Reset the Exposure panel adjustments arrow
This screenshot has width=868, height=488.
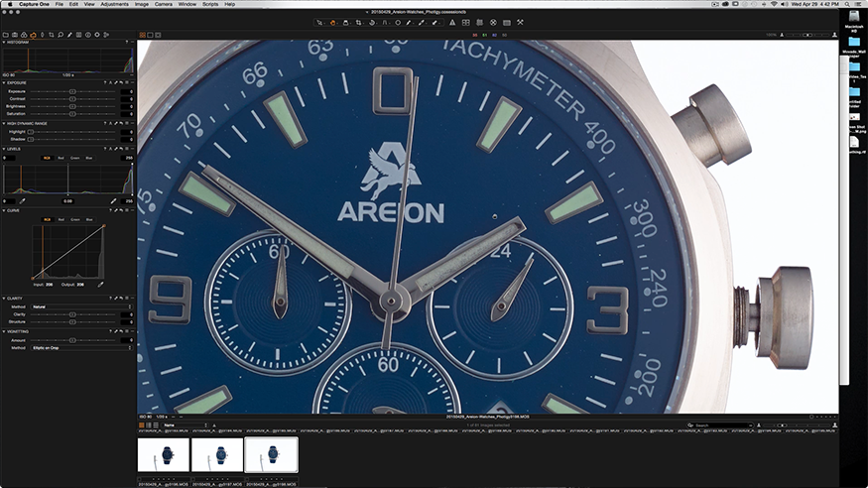pyautogui.click(x=121, y=82)
